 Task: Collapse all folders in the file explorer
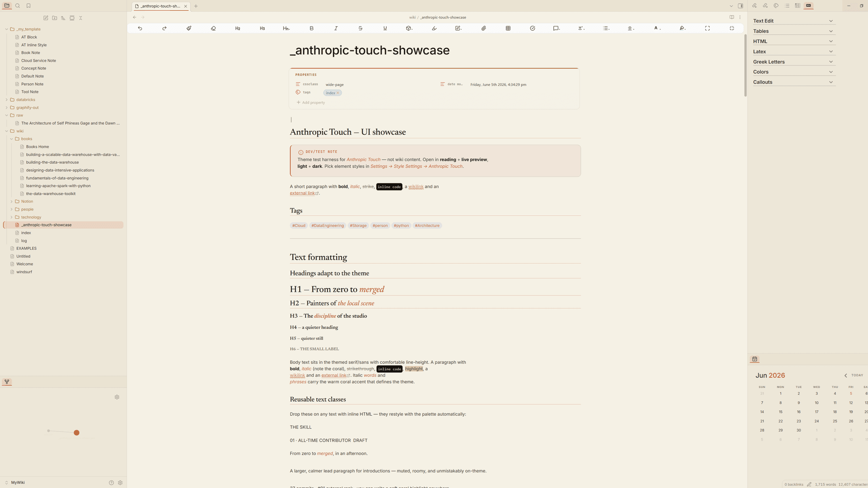click(x=81, y=18)
